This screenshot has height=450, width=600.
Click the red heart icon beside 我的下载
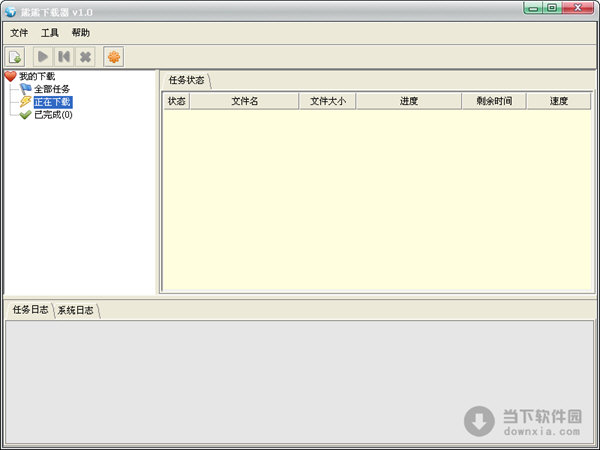[11, 77]
